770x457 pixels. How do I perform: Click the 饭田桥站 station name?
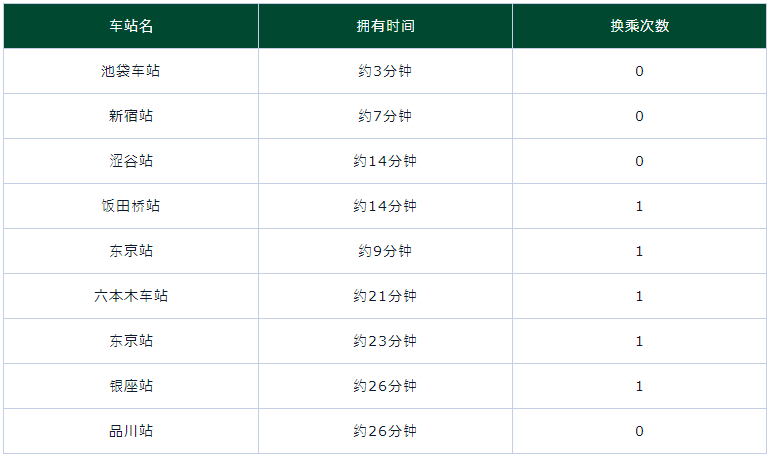pyautogui.click(x=131, y=206)
